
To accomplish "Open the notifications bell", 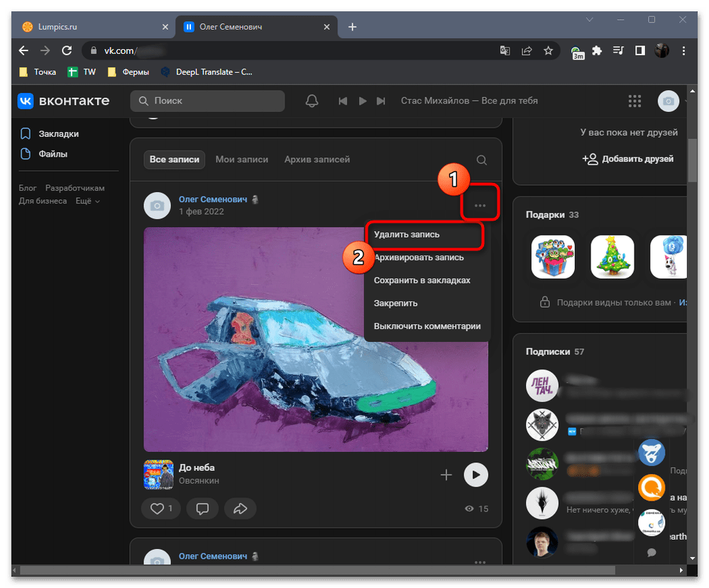I will click(312, 101).
